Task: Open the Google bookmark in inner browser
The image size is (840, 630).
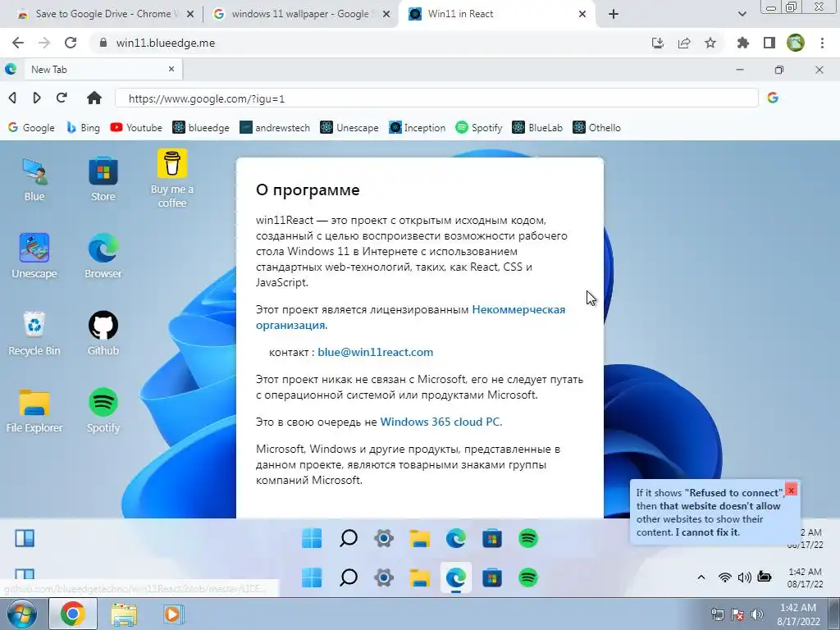Action: tap(31, 127)
